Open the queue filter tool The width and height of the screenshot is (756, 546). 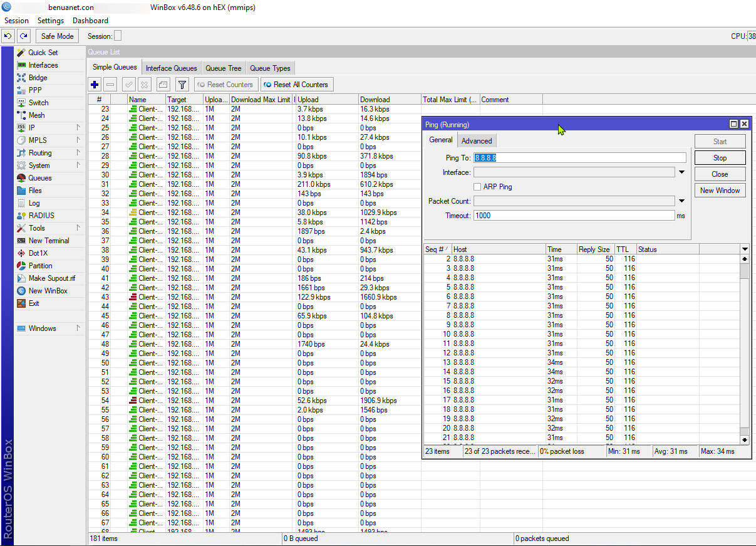click(x=182, y=84)
